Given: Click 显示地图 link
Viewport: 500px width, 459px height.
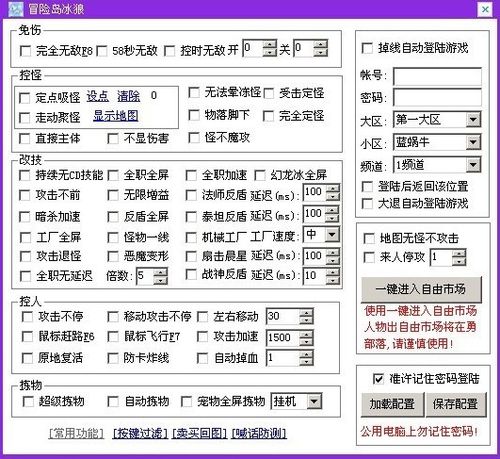Looking at the screenshot, I should (x=116, y=116).
